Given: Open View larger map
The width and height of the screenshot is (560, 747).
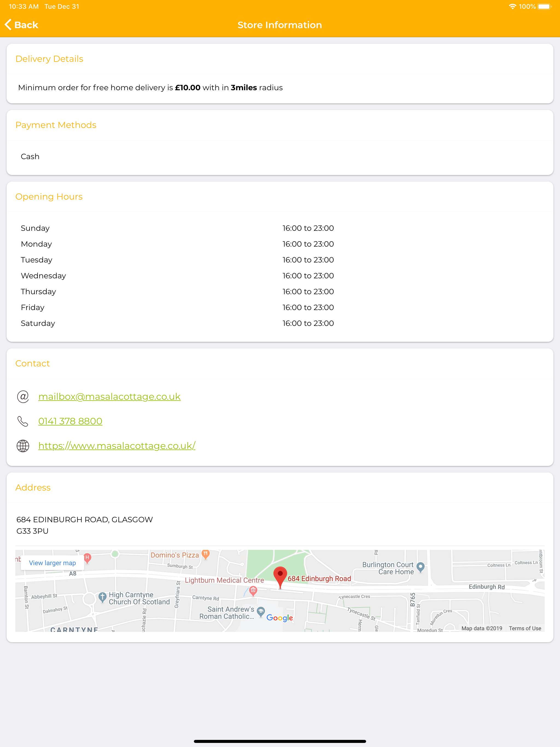Looking at the screenshot, I should point(52,563).
